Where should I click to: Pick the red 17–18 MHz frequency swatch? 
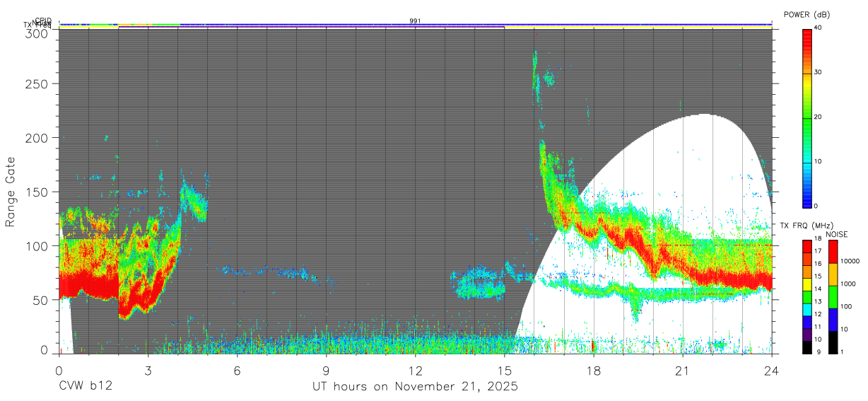pos(807,245)
